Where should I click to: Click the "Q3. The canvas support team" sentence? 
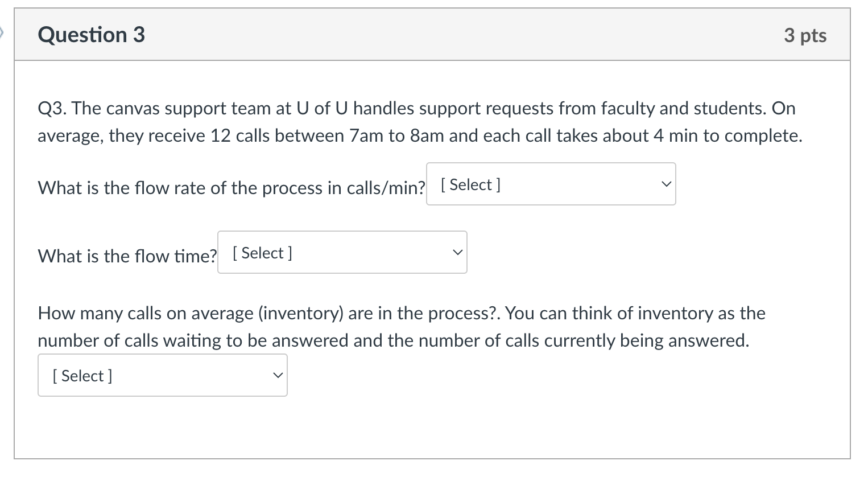416,108
